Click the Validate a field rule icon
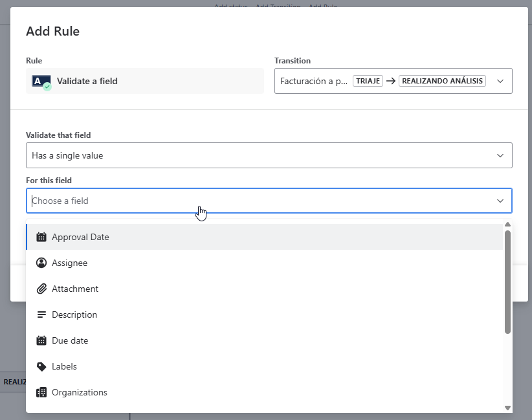The image size is (532, 420). (41, 82)
